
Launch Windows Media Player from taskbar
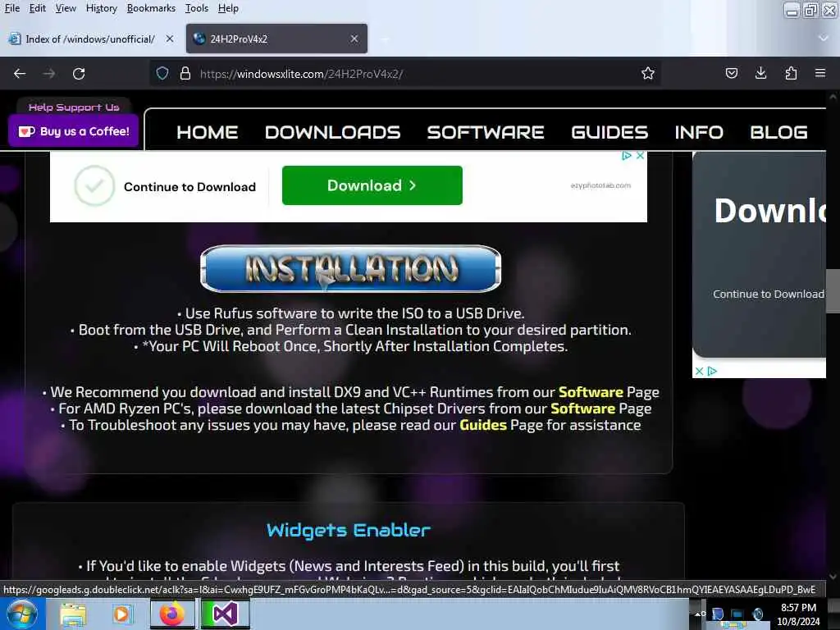tap(121, 614)
